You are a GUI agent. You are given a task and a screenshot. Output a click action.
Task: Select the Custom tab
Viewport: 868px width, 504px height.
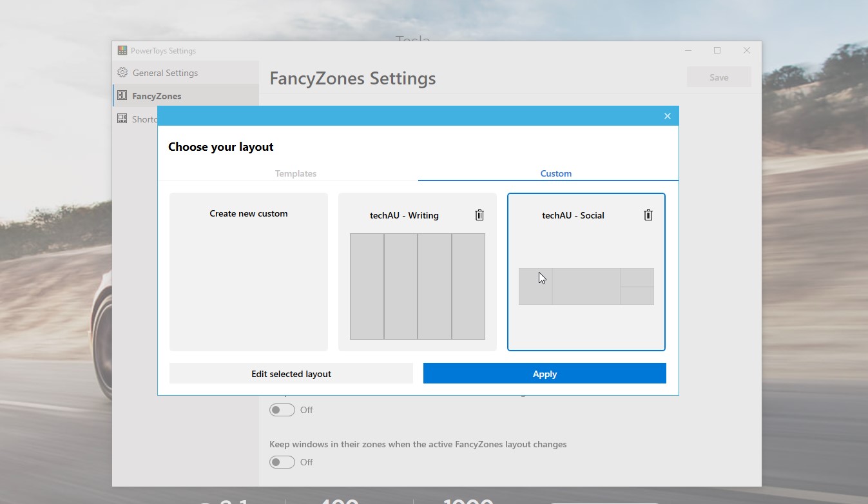pos(555,173)
